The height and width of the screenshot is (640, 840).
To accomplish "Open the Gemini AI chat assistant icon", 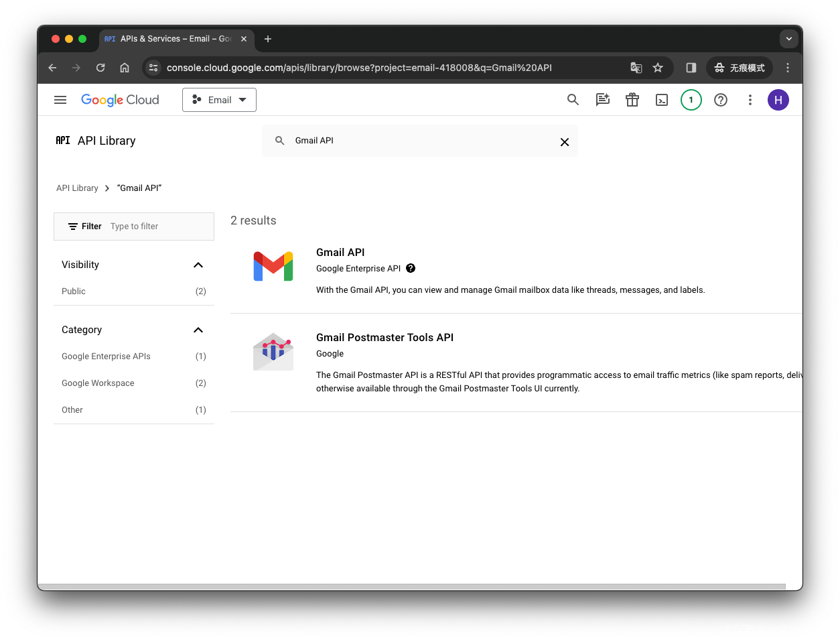I will 603,100.
